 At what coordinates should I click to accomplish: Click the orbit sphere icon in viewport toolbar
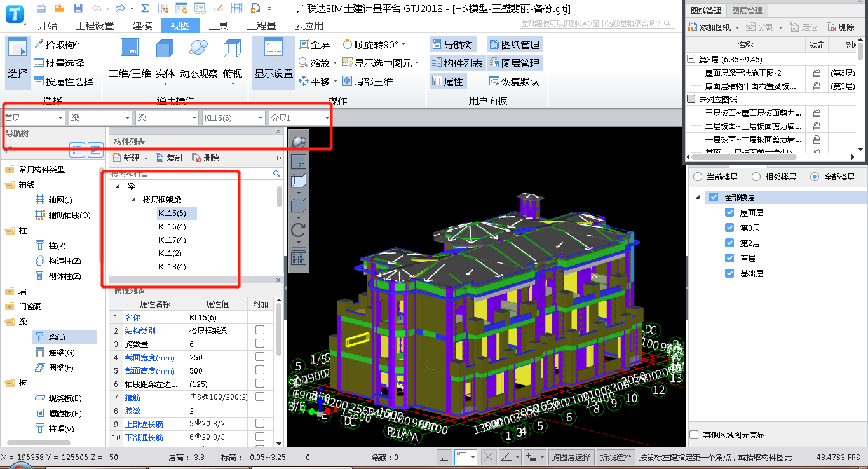coord(299,143)
